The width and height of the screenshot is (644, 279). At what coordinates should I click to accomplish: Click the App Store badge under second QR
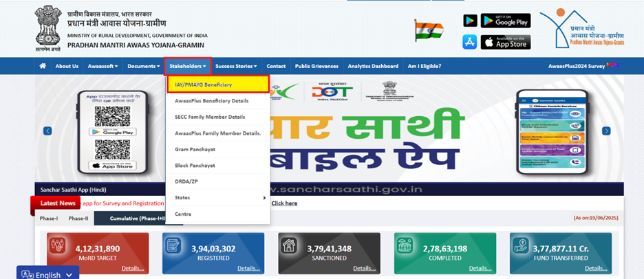[x=113, y=166]
